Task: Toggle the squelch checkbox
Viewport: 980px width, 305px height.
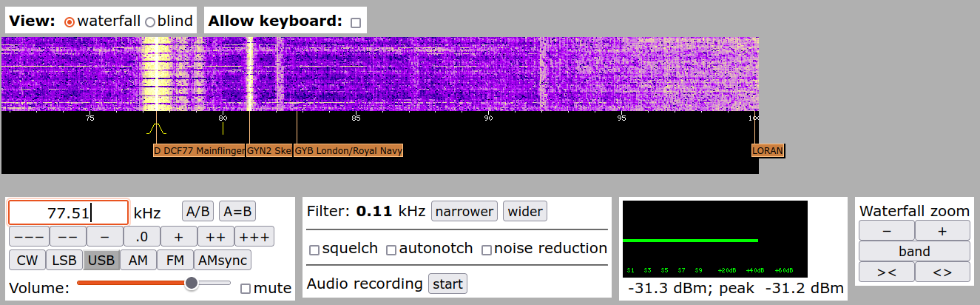Action: tap(314, 250)
